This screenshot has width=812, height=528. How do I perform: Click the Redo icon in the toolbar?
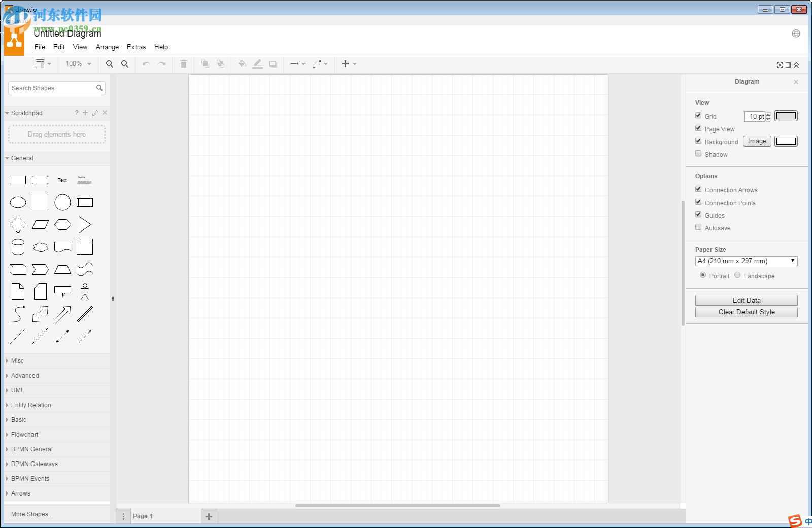tap(161, 64)
